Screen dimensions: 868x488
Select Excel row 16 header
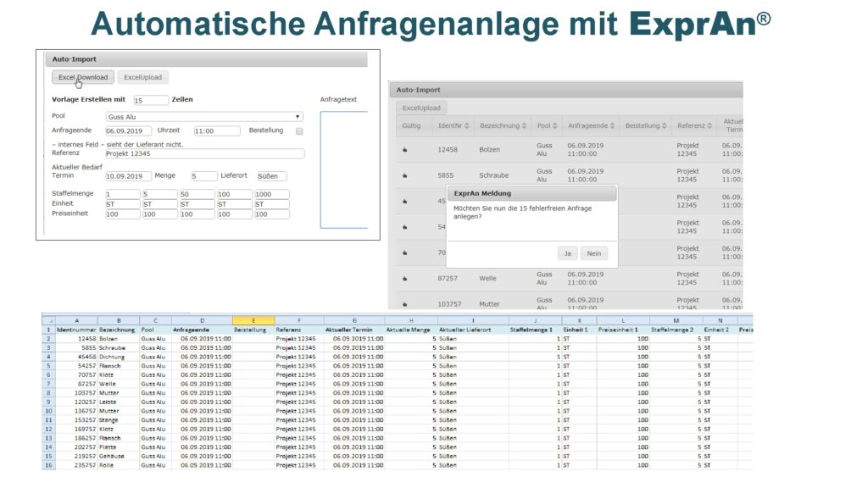coord(48,465)
